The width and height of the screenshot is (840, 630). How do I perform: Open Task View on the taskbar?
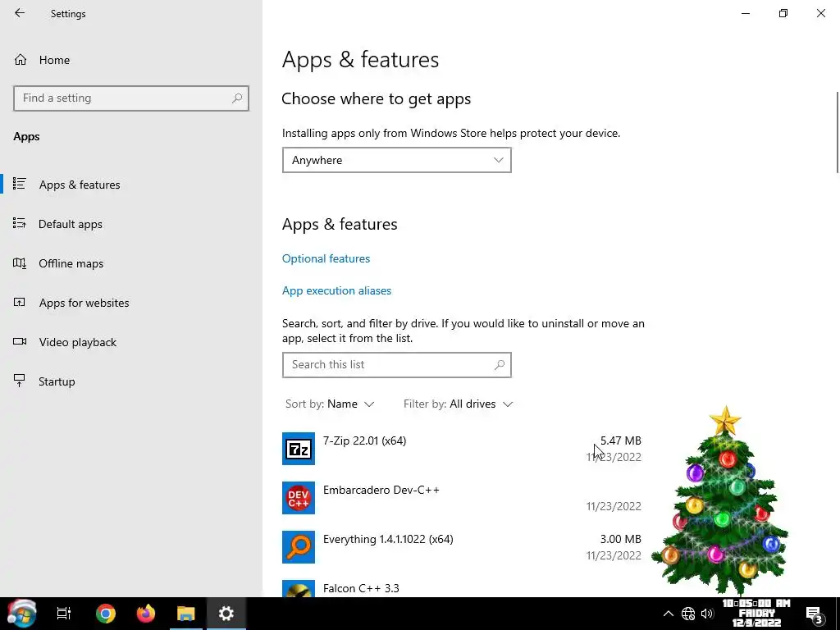64,614
